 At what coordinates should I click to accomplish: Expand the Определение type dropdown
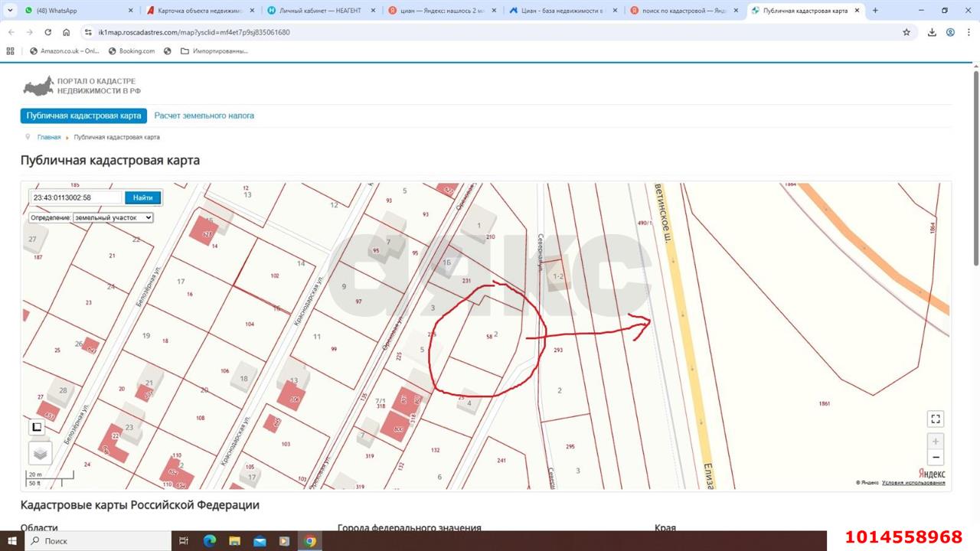(x=113, y=217)
